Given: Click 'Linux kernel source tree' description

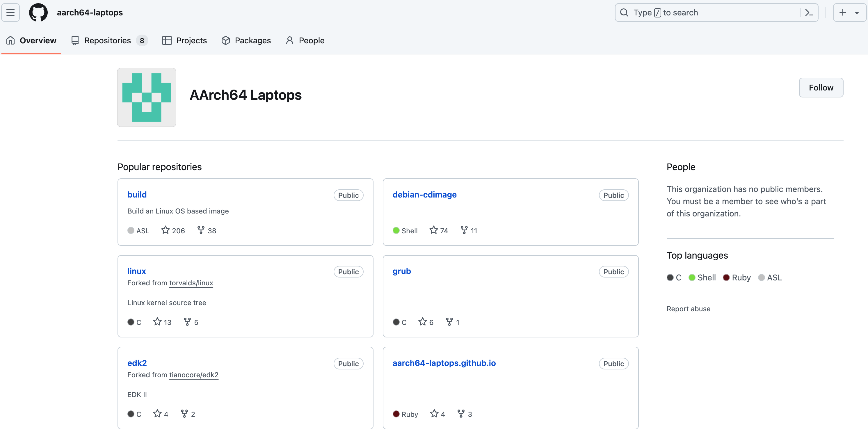Looking at the screenshot, I should 166,303.
